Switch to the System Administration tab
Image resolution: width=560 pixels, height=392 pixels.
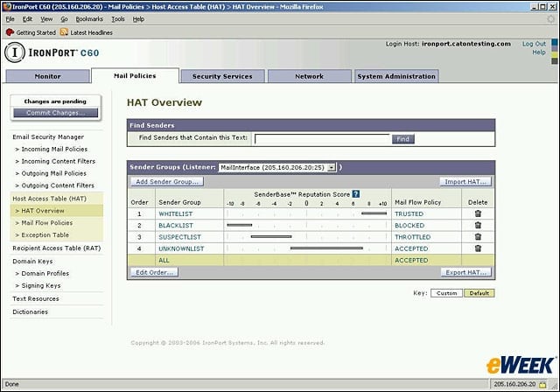coord(396,76)
